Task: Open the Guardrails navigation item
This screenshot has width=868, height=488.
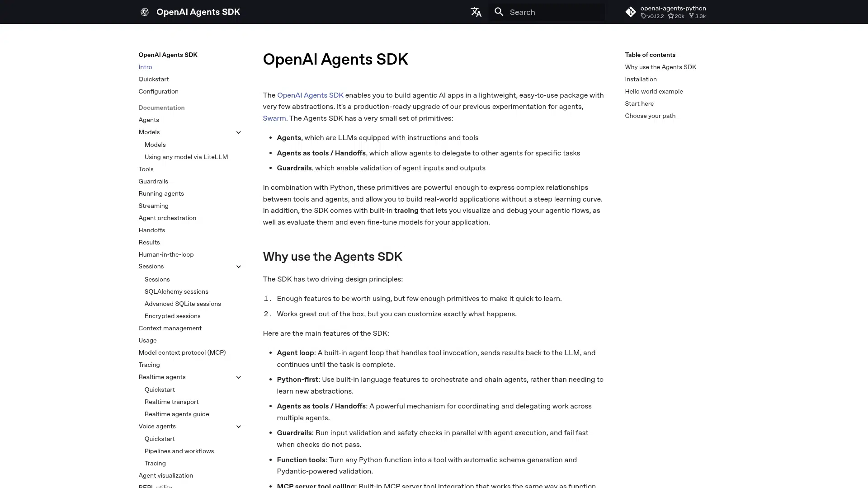Action: pyautogui.click(x=153, y=181)
